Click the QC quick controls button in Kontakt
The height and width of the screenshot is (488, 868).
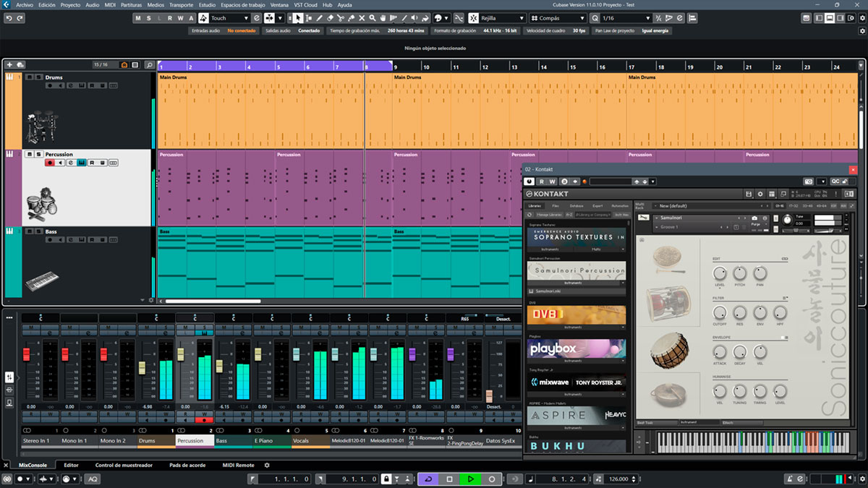pos(835,181)
